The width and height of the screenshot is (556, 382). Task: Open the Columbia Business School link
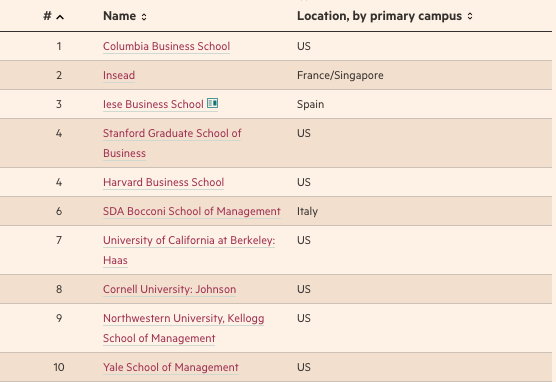(166, 46)
